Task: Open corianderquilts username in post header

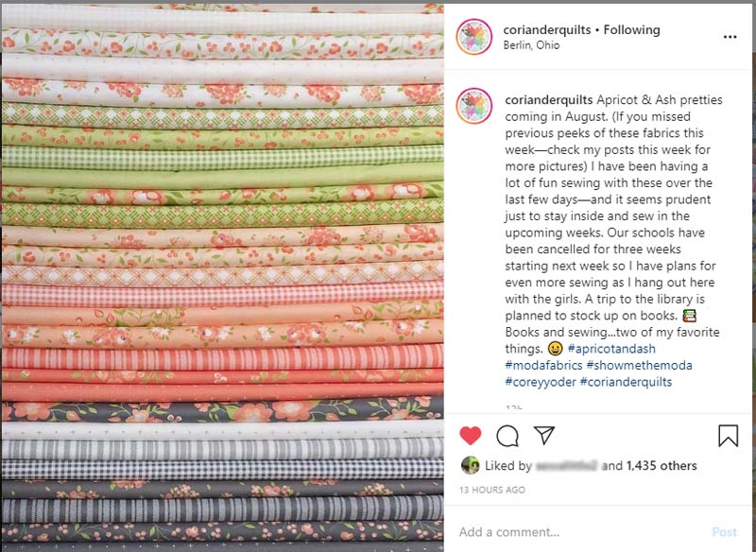Action: pos(547,30)
